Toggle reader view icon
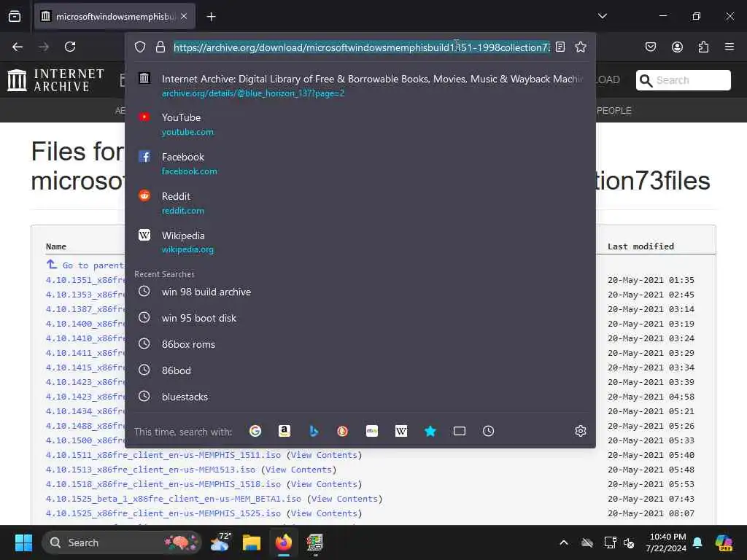Viewport: 747px width, 560px height. click(x=560, y=47)
